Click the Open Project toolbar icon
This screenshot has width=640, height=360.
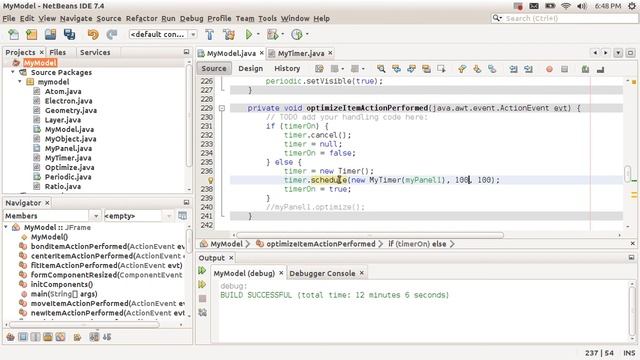tap(50, 35)
